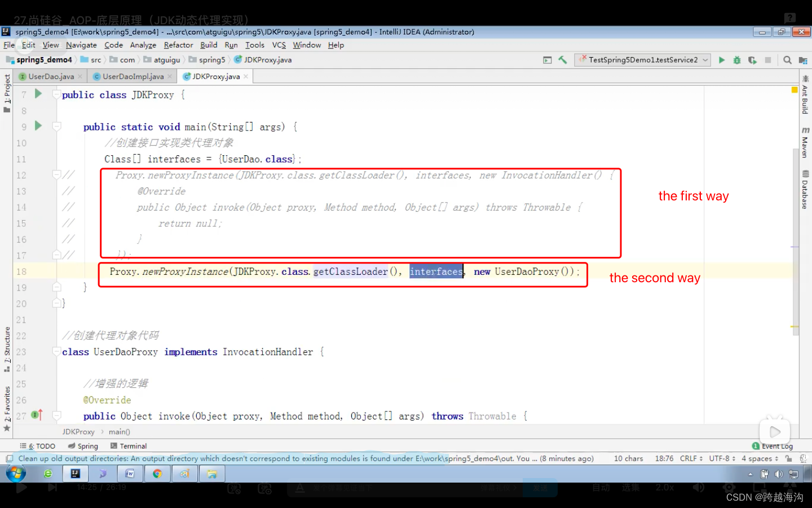Click the toolbar icon left of the hammer

point(547,60)
